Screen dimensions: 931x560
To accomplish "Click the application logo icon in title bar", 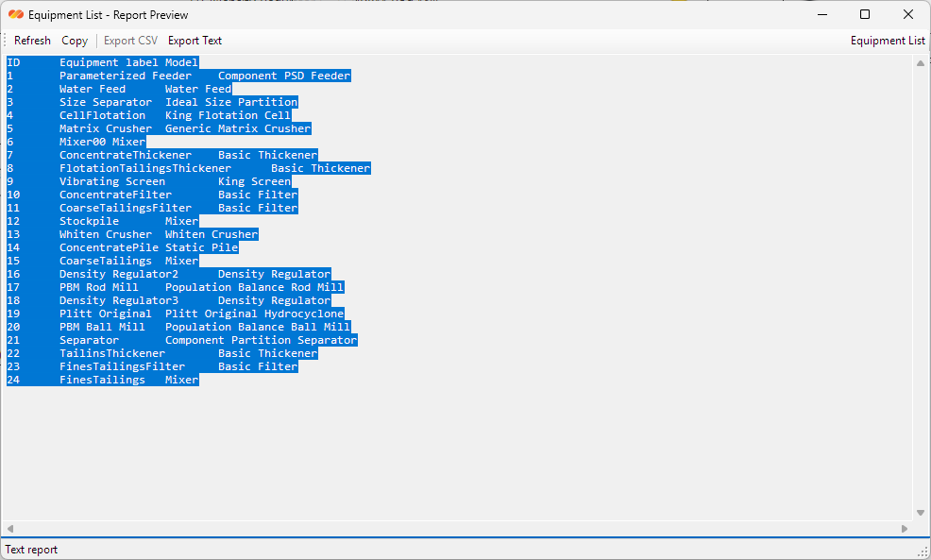I will tap(16, 14).
